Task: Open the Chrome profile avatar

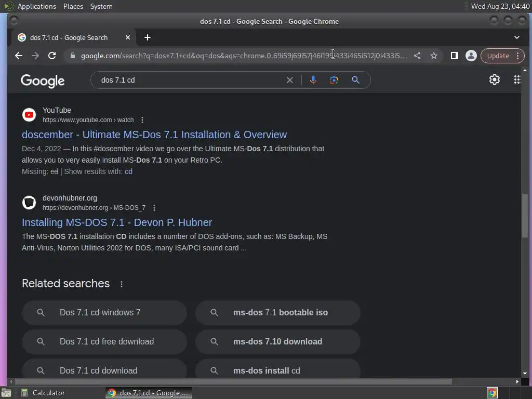Action: (x=471, y=56)
